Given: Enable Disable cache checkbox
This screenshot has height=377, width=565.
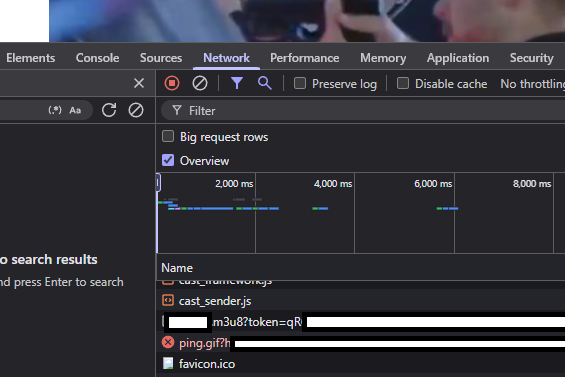Looking at the screenshot, I should (x=402, y=83).
